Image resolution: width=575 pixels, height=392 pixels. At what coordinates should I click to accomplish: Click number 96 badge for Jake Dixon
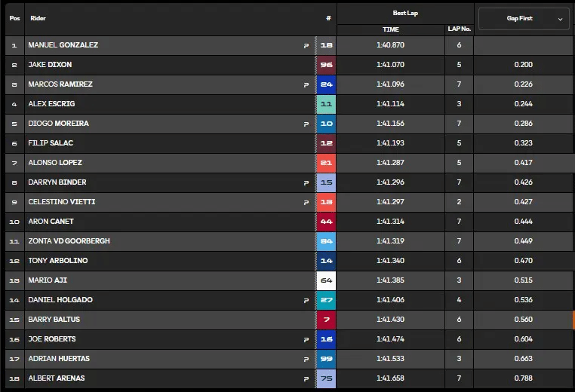click(327, 65)
